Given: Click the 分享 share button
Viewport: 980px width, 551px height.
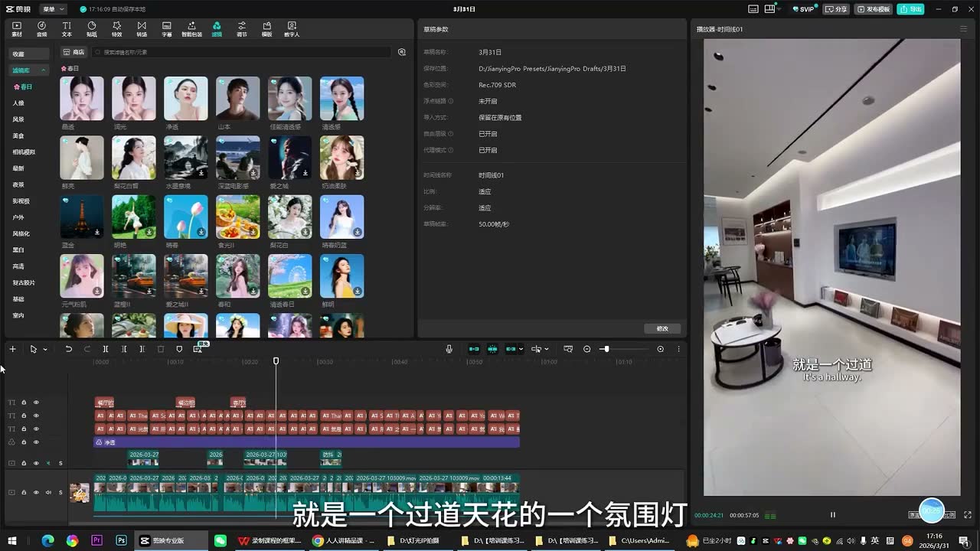Looking at the screenshot, I should tap(837, 9).
